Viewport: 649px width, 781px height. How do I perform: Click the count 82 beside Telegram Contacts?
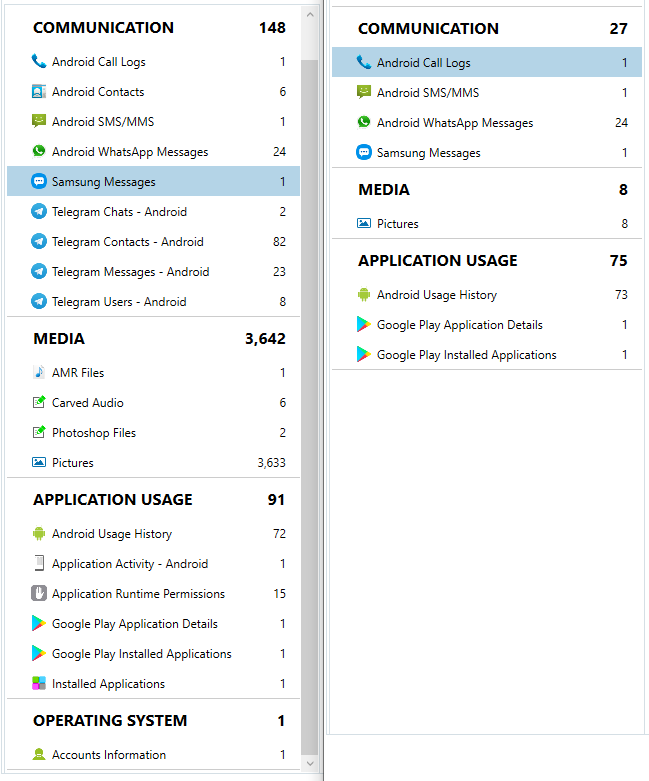point(279,242)
